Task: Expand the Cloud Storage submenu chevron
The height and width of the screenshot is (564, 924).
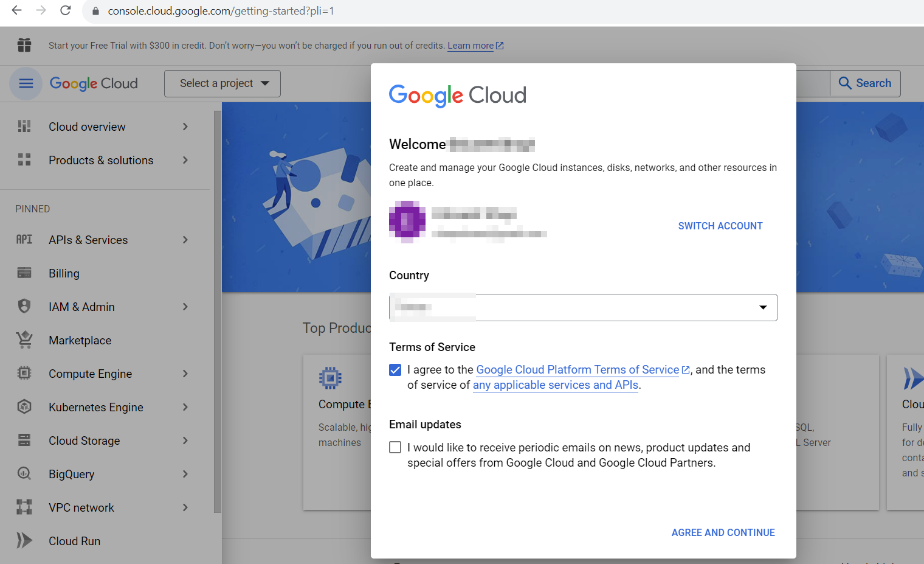Action: 185,440
